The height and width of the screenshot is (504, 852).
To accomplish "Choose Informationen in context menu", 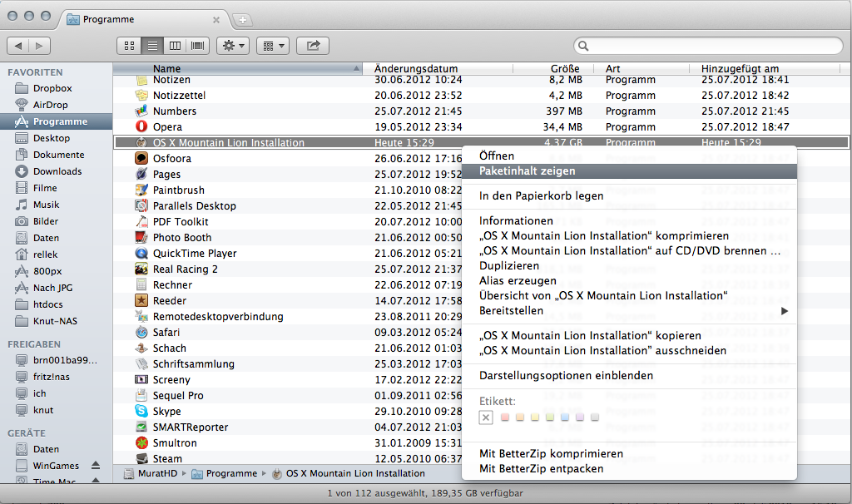I will [x=629, y=220].
